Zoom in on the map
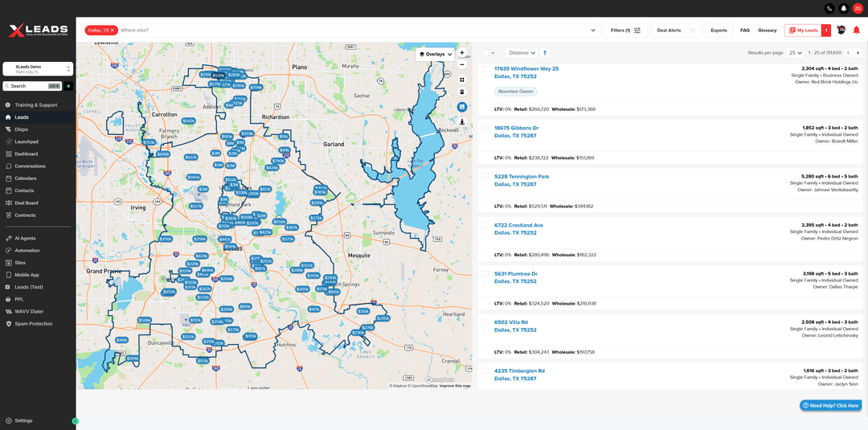This screenshot has height=430, width=868. [462, 53]
